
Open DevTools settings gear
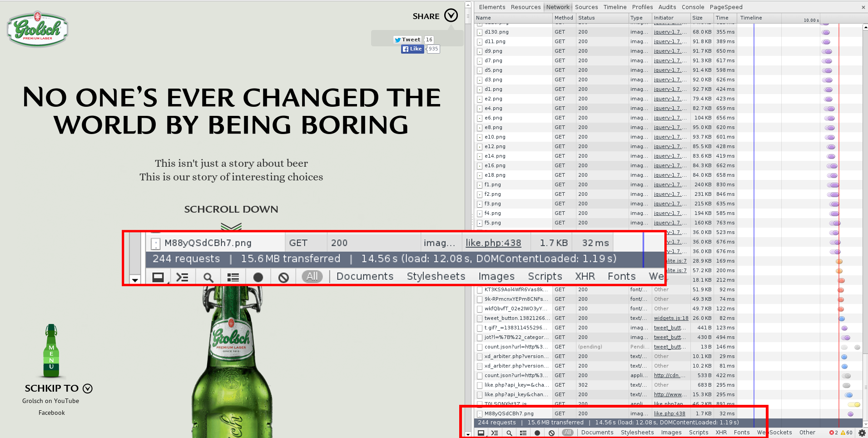tap(862, 433)
